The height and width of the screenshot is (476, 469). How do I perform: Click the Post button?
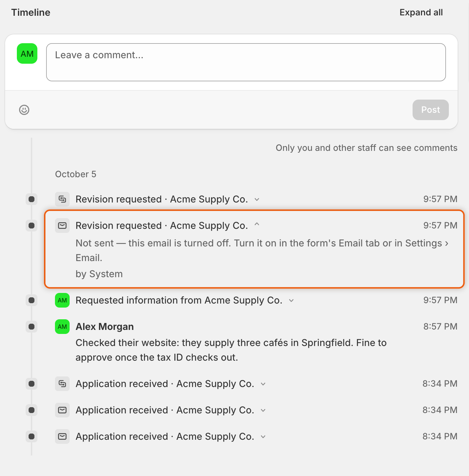coord(431,110)
